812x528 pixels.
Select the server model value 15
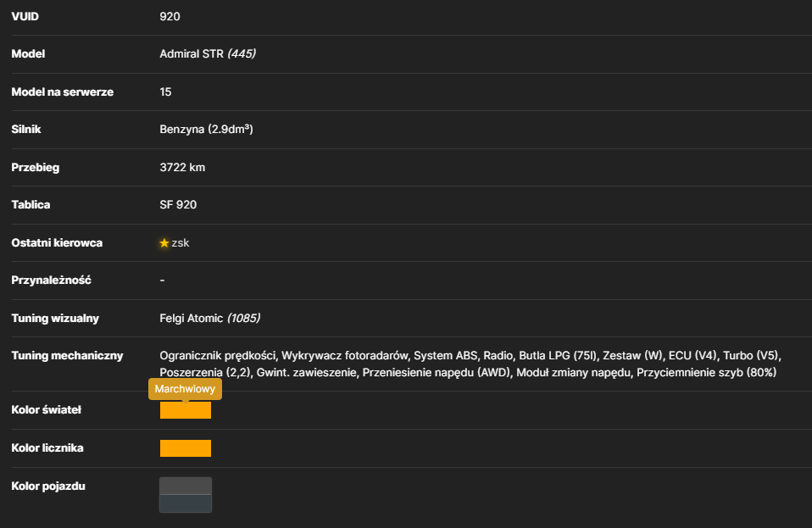click(165, 92)
